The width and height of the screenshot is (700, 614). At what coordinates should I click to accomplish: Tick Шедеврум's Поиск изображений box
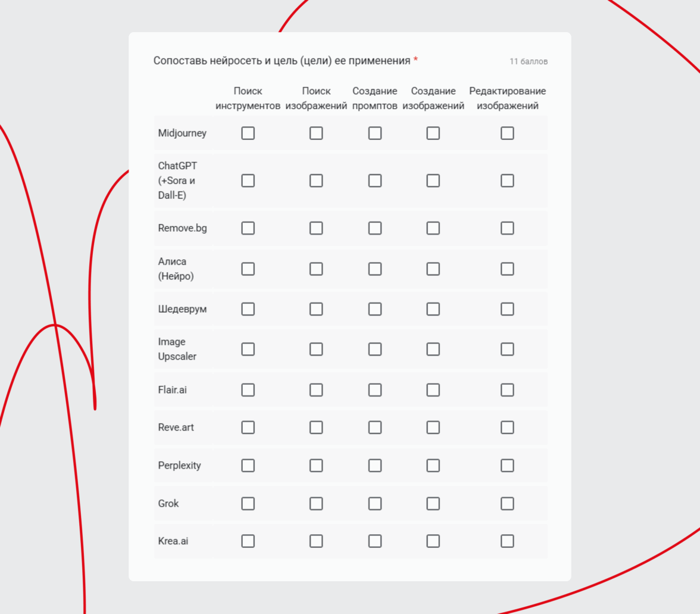[x=316, y=309]
